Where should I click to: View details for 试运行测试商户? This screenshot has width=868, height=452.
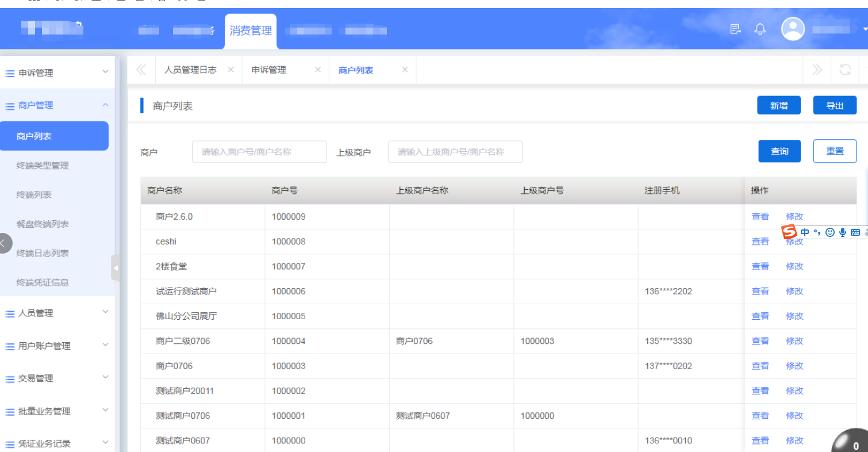pyautogui.click(x=760, y=291)
